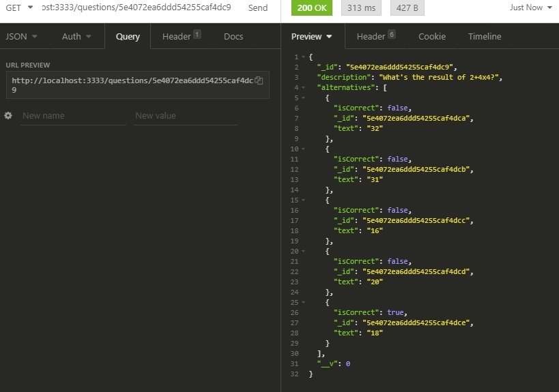Switch to response Header tab with badge 6
Image resolution: width=559 pixels, height=392 pixels.
pos(376,36)
